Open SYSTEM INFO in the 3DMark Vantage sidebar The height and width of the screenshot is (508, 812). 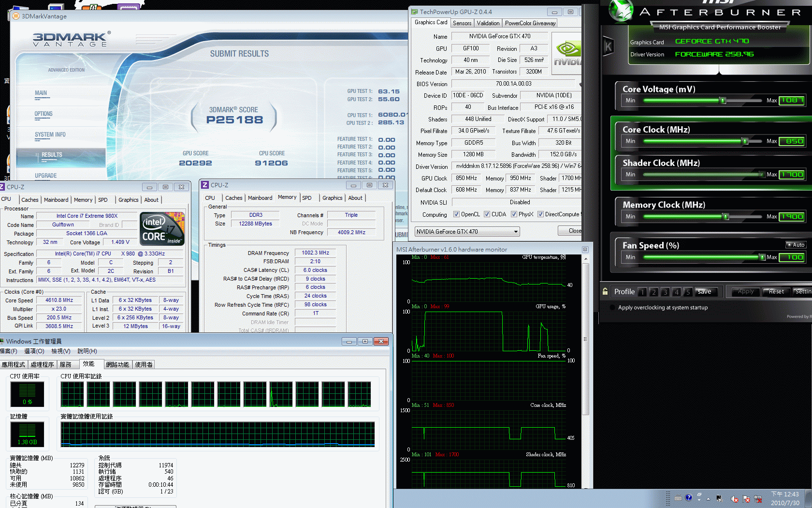[50, 134]
